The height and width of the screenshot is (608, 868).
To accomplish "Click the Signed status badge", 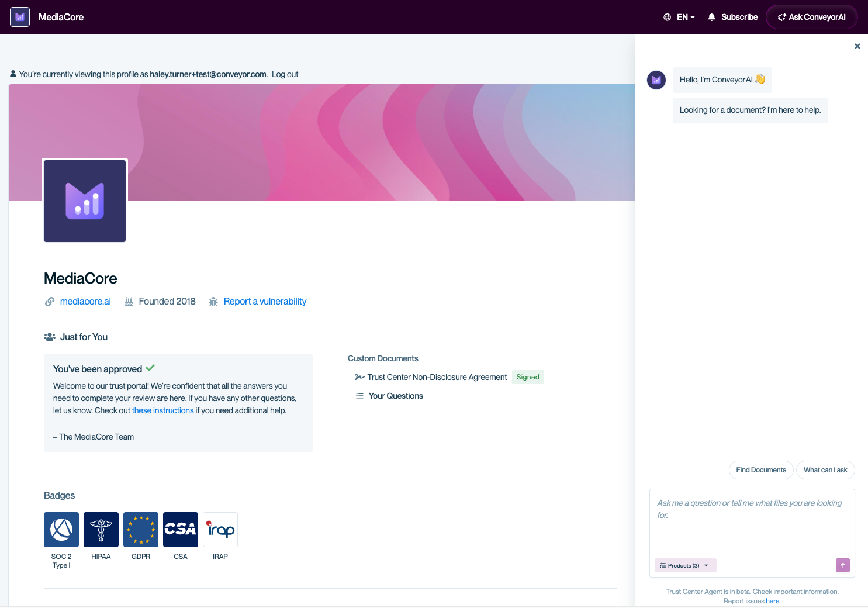I will click(528, 377).
